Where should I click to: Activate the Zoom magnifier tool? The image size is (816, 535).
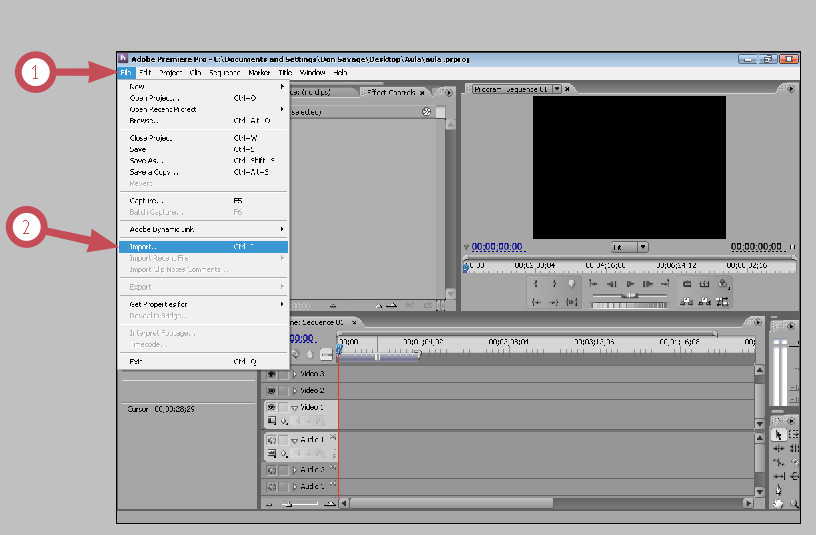pos(794,503)
